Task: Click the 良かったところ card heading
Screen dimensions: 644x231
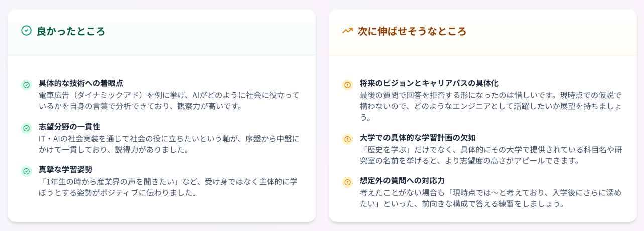Action: [x=71, y=31]
